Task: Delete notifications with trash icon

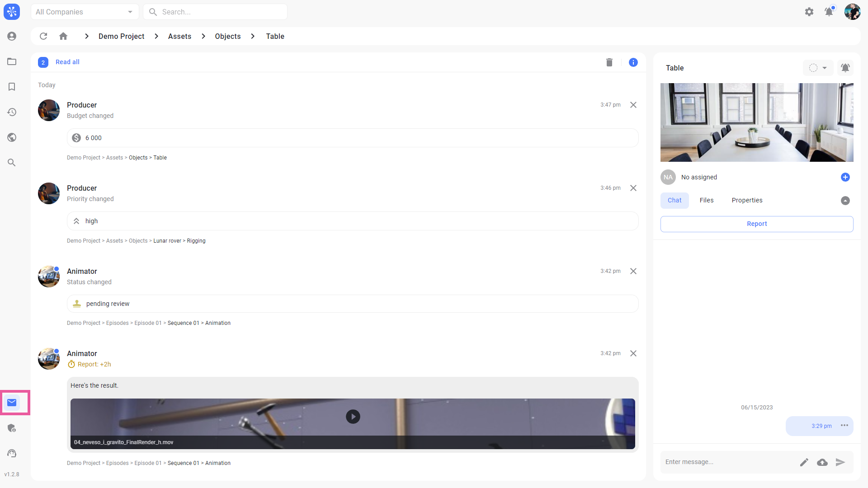Action: click(x=609, y=62)
